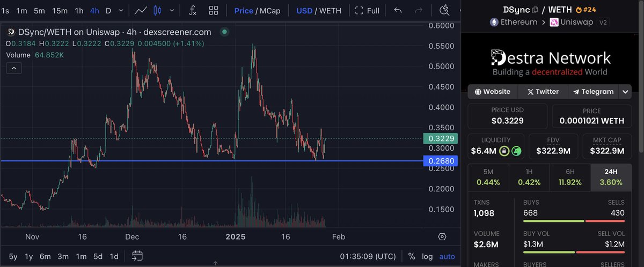Open the Twitter link button

coord(543,92)
